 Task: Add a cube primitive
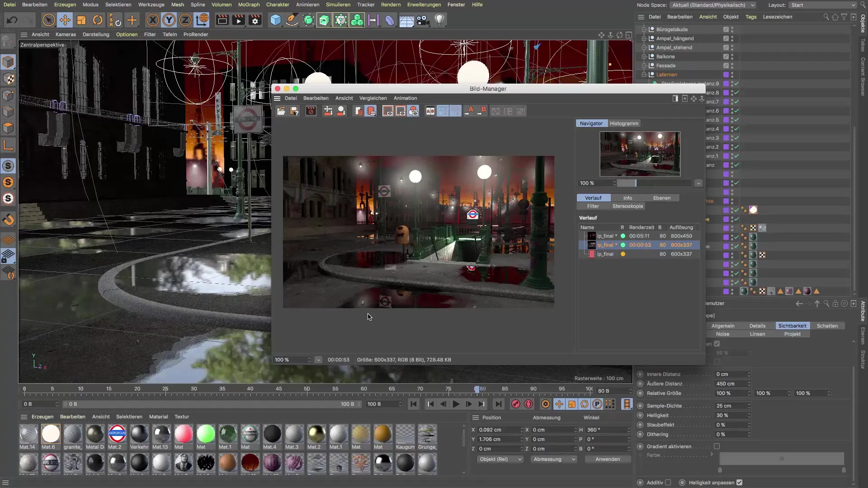pyautogui.click(x=276, y=20)
